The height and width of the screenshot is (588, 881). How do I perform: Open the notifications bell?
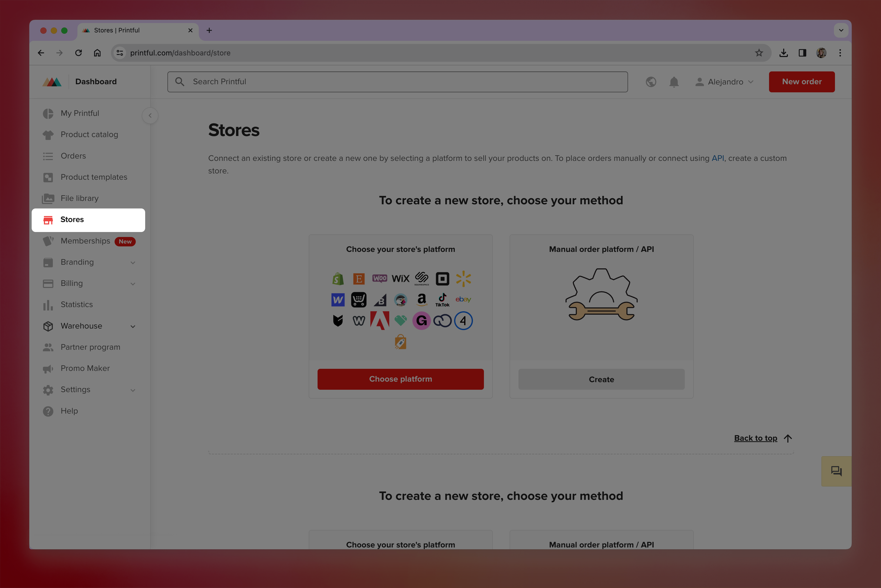674,82
